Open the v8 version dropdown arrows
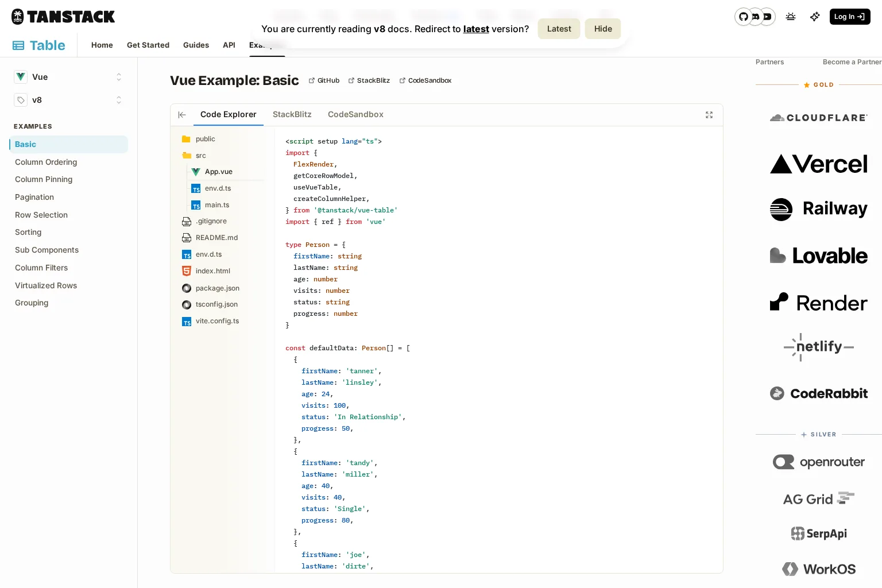Screen dimensions: 882x588 tap(119, 100)
